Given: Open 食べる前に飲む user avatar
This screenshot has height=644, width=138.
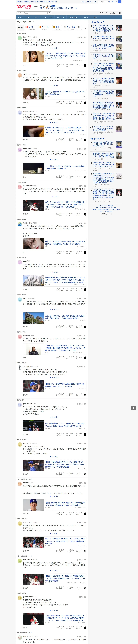Looking at the screenshot, I should pos(20,368).
